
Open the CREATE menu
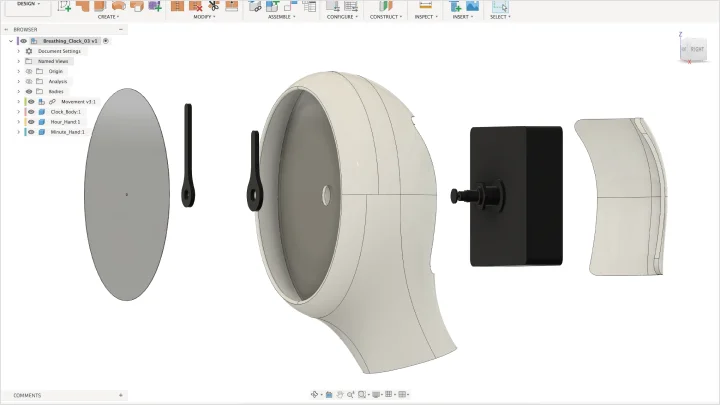tap(108, 17)
